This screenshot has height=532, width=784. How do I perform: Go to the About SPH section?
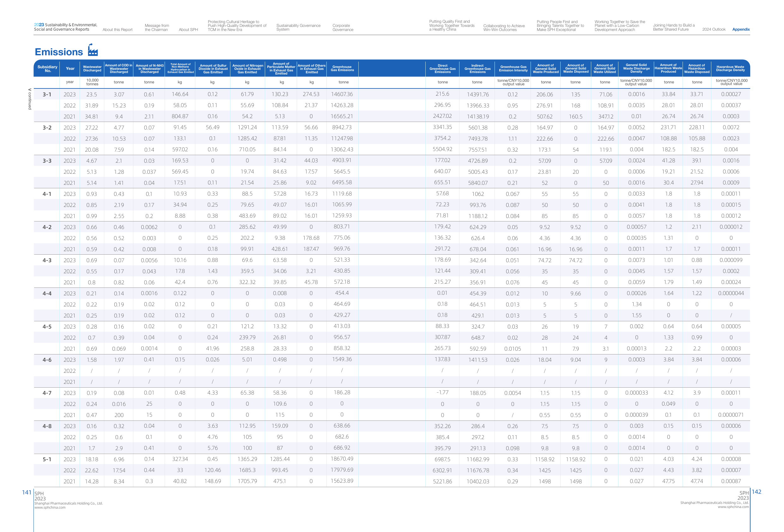(x=188, y=30)
